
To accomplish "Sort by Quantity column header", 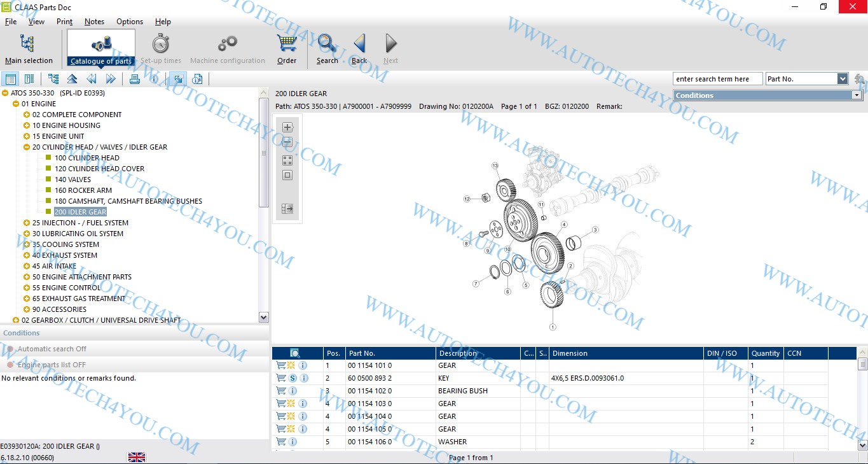I will point(766,353).
